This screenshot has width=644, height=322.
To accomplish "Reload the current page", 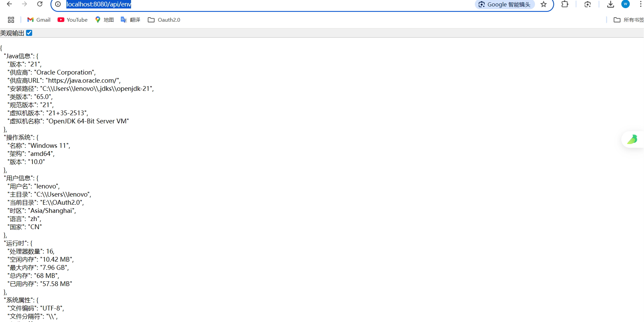I will point(40,4).
